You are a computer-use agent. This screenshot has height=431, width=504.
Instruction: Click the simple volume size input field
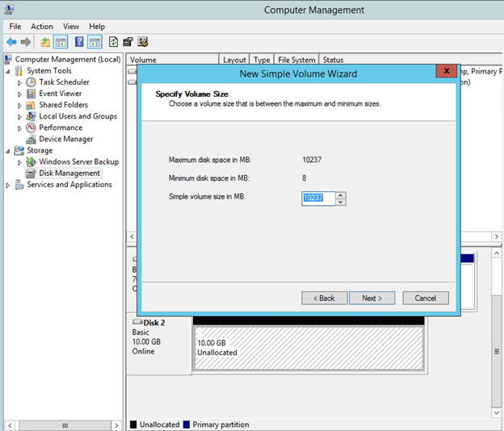pos(317,198)
